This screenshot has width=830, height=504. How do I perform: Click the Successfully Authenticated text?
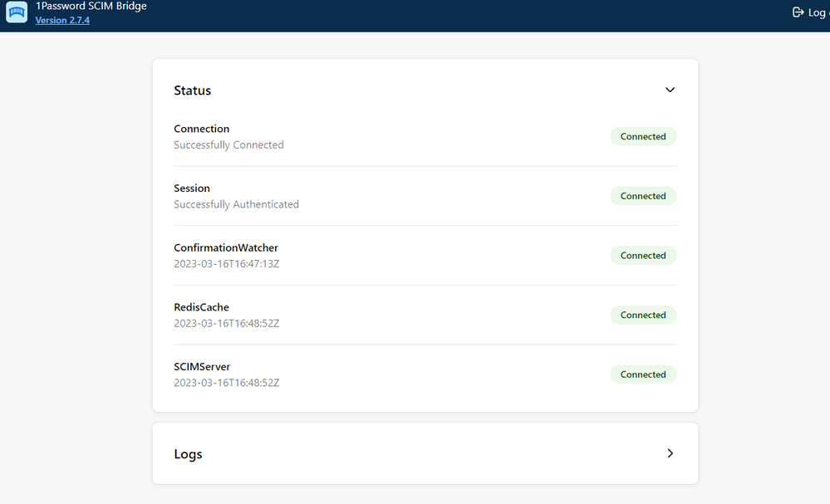coord(236,204)
